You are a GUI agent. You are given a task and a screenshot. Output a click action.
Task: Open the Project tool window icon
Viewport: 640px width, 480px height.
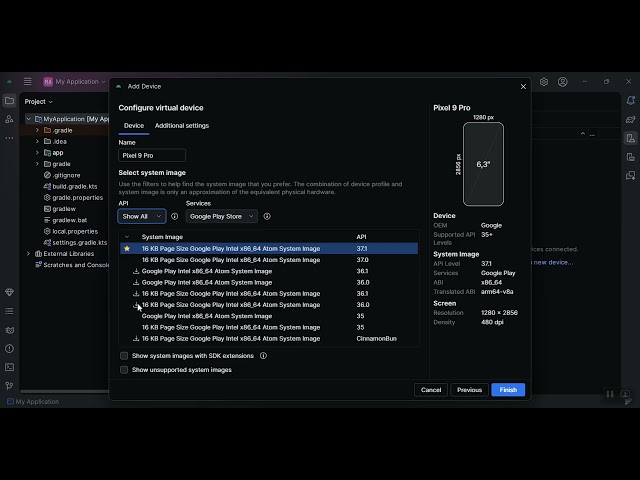point(9,100)
